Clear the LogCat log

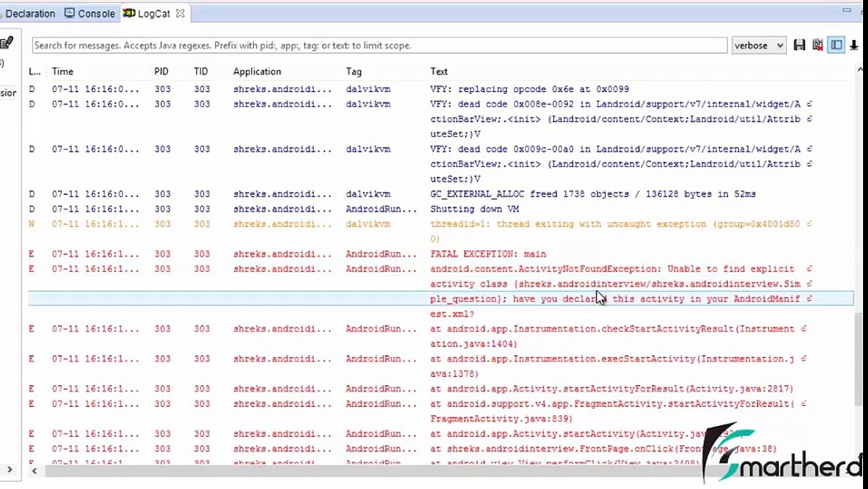pos(818,46)
